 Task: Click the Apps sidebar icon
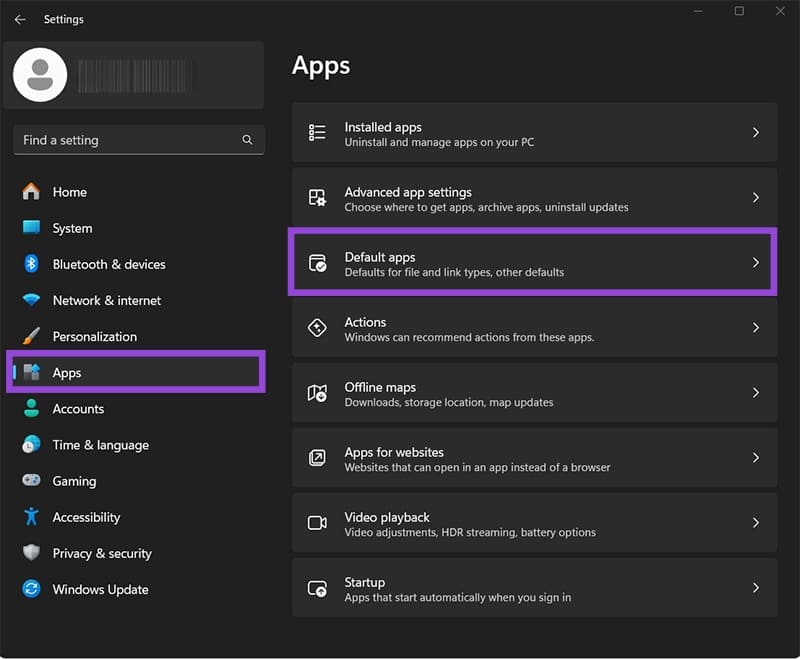tap(31, 372)
